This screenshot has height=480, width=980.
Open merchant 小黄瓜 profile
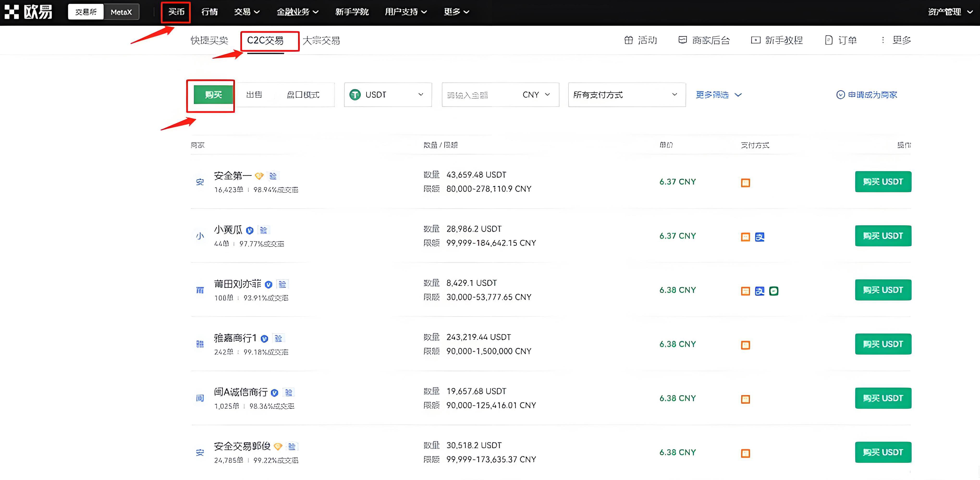pos(228,229)
